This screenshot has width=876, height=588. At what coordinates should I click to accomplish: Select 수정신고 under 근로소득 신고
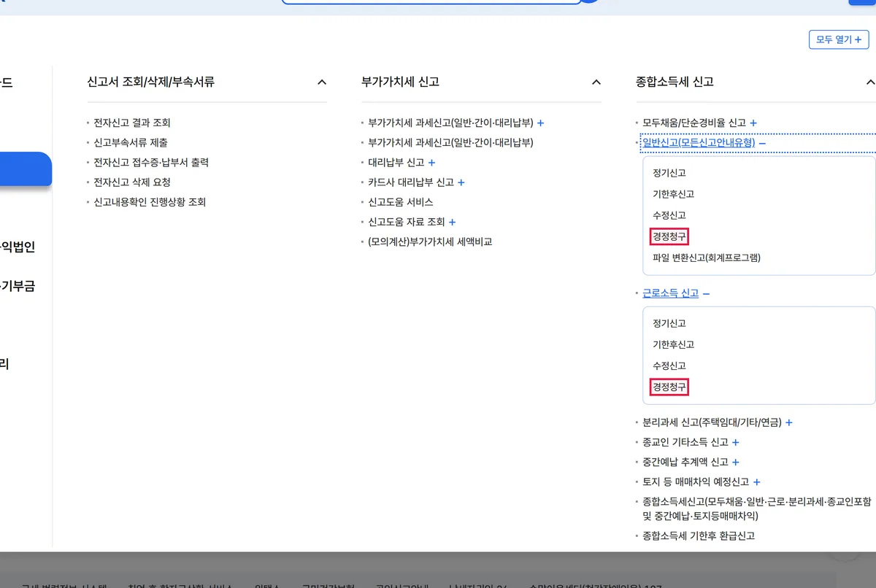[669, 365]
